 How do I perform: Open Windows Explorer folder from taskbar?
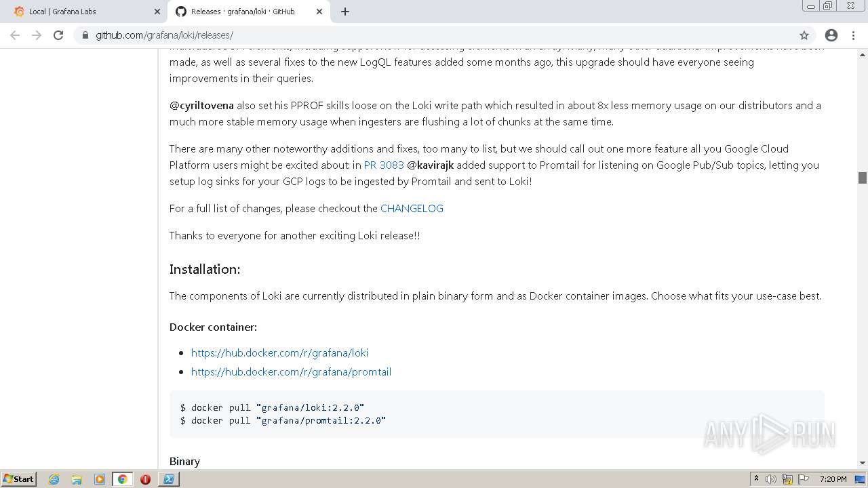tap(77, 479)
